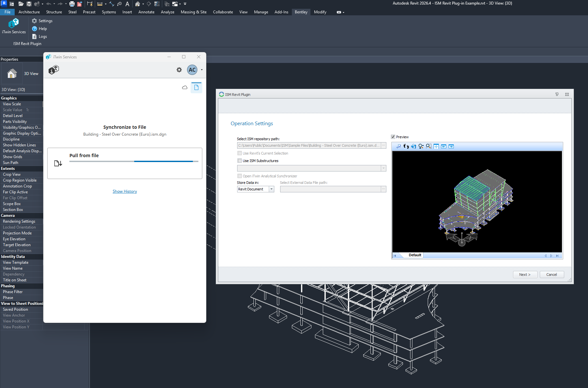Click the Pull from file progress bar

[134, 161]
